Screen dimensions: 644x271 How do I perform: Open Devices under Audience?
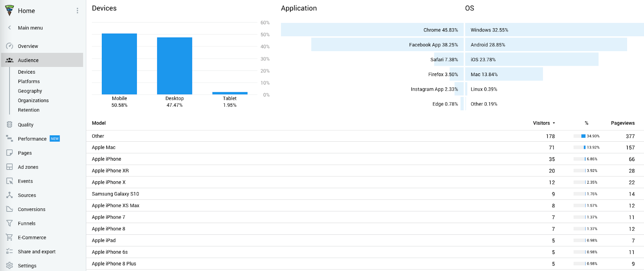pos(27,72)
